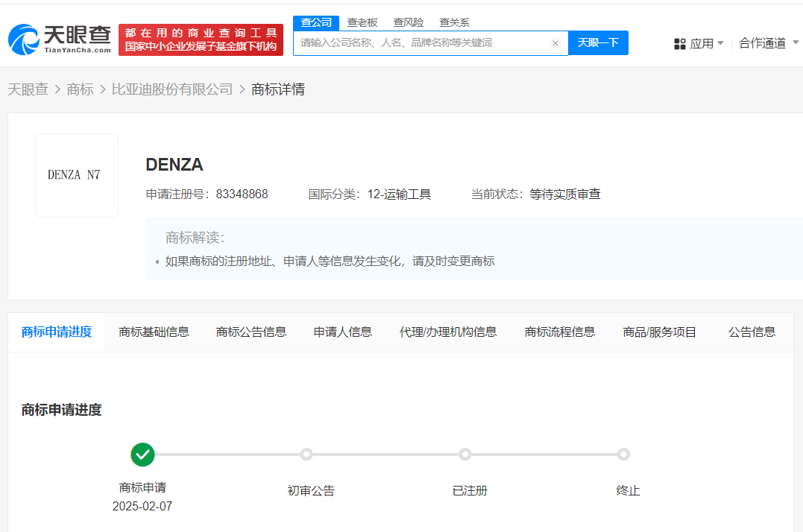The height and width of the screenshot is (532, 803).
Task: Expand the 合作通道 dropdown
Action: pos(768,43)
